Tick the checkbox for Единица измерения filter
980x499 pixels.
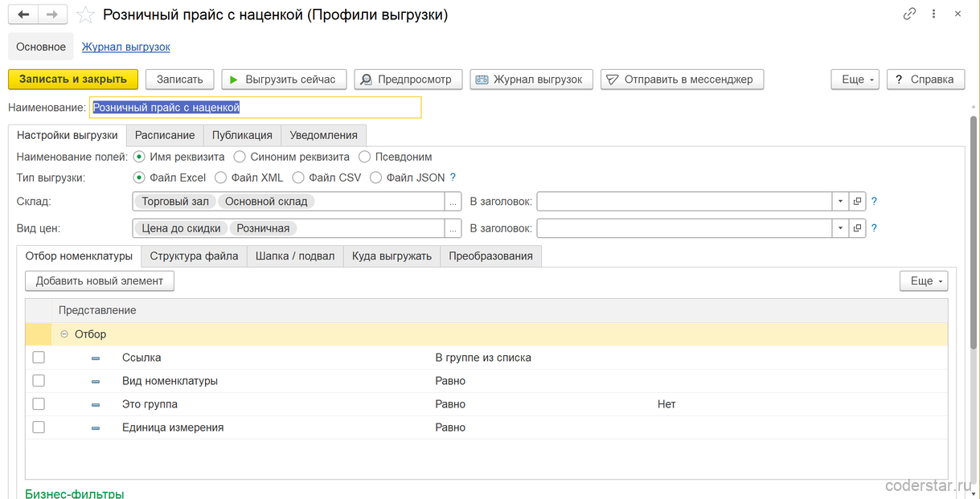[39, 427]
